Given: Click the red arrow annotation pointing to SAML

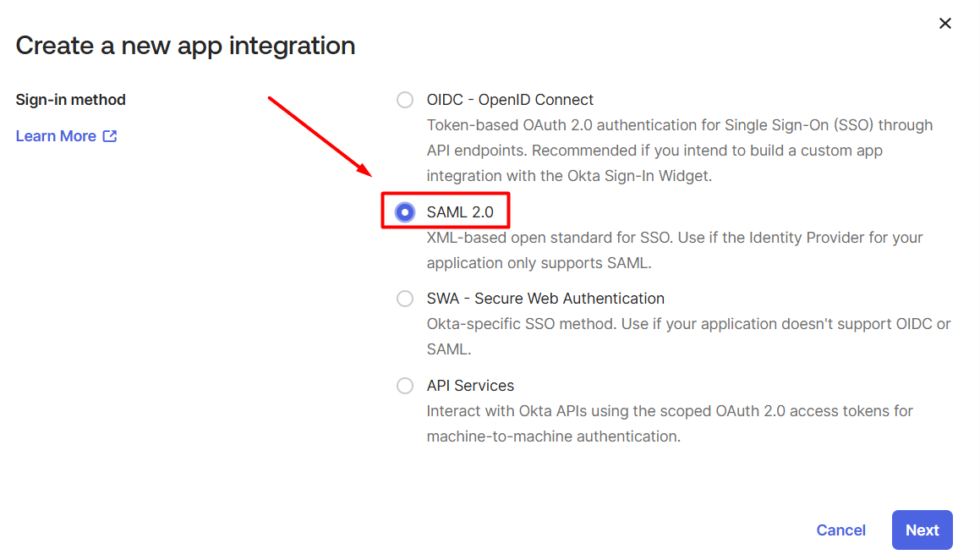Looking at the screenshot, I should tap(320, 136).
